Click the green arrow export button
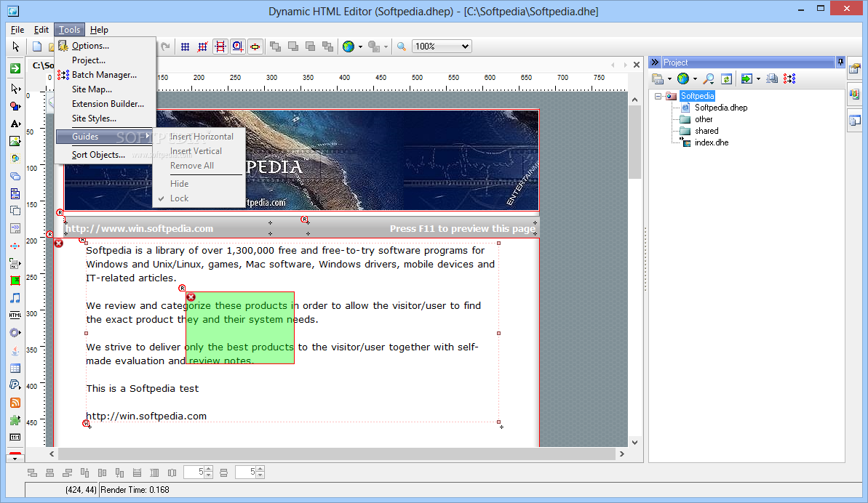The height and width of the screenshot is (503, 868). 15,68
